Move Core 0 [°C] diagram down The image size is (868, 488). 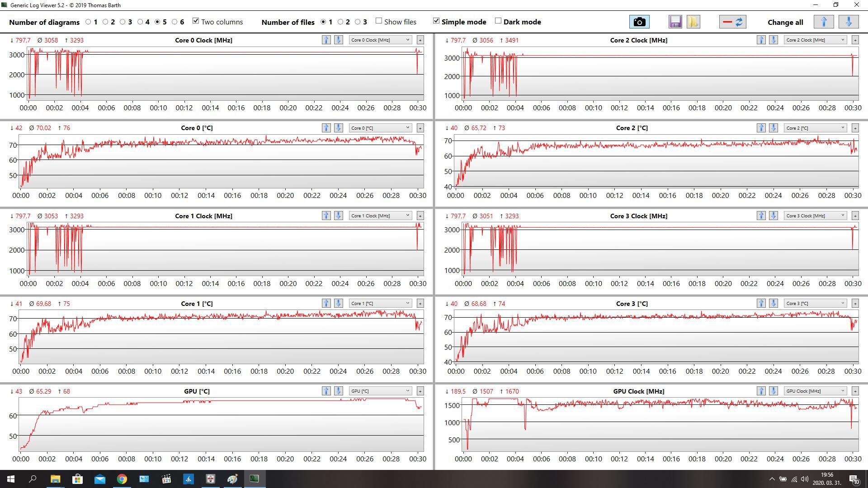point(338,128)
